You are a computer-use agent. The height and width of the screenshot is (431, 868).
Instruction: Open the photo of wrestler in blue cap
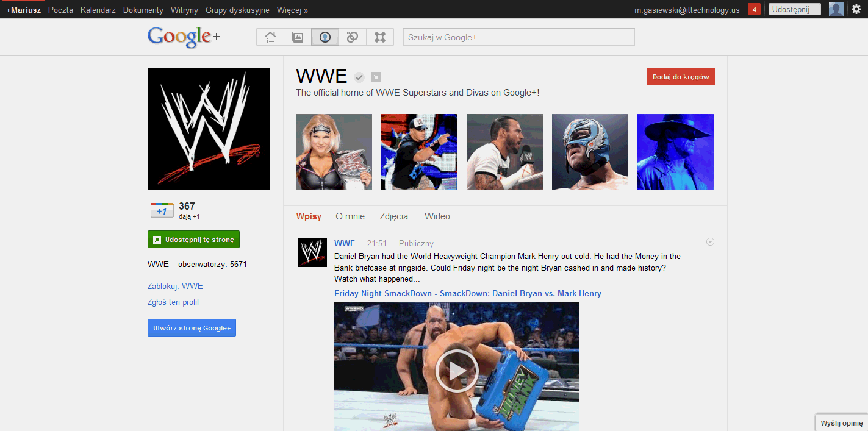click(419, 152)
